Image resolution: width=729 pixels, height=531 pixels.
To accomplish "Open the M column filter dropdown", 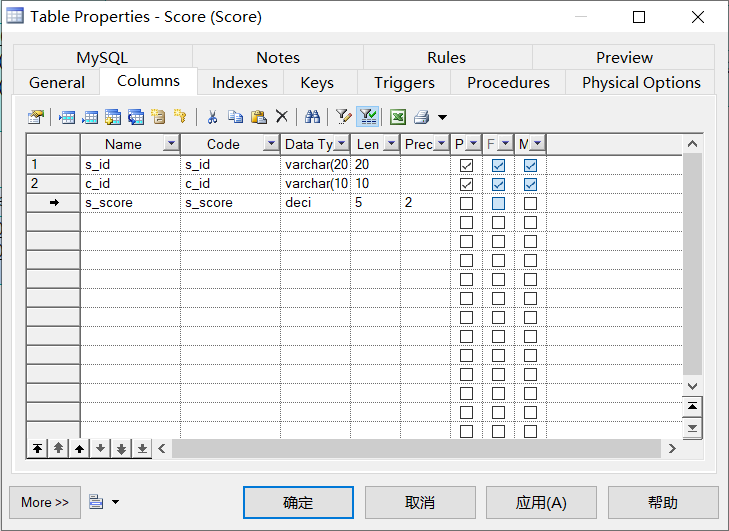I will click(537, 144).
